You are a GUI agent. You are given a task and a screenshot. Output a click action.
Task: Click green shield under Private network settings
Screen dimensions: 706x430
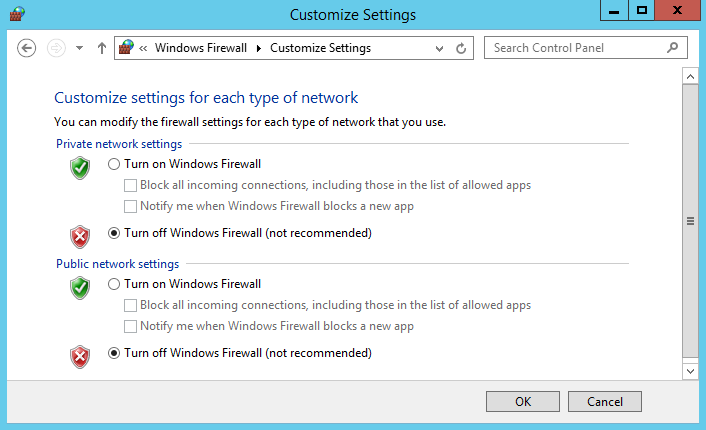[80, 168]
